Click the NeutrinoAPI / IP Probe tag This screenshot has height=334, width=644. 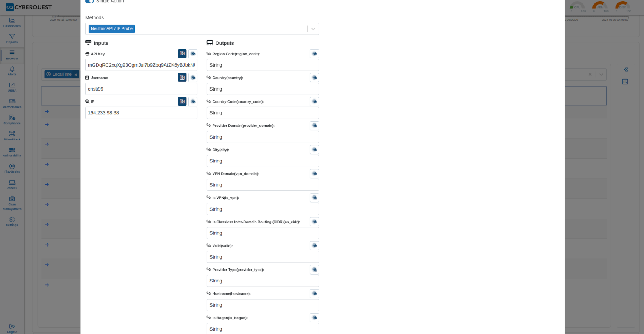click(x=112, y=29)
